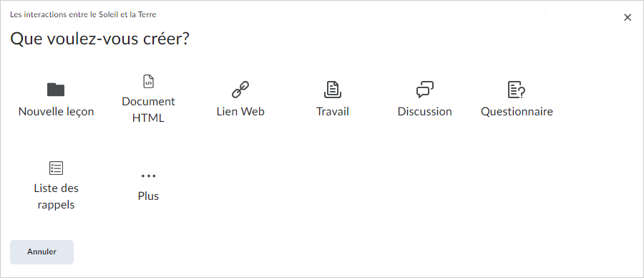Select the "Lien Web" label
644x278 pixels.
[240, 112]
